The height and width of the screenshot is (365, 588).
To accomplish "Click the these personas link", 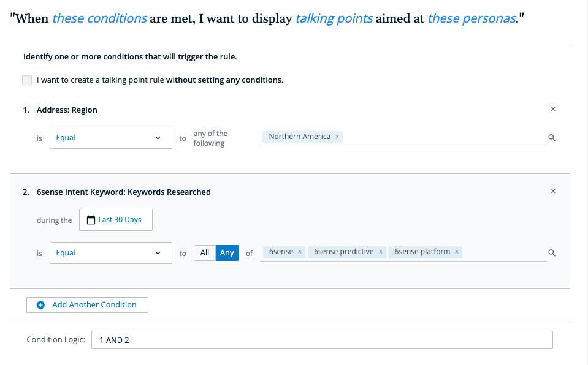I will pos(472,18).
